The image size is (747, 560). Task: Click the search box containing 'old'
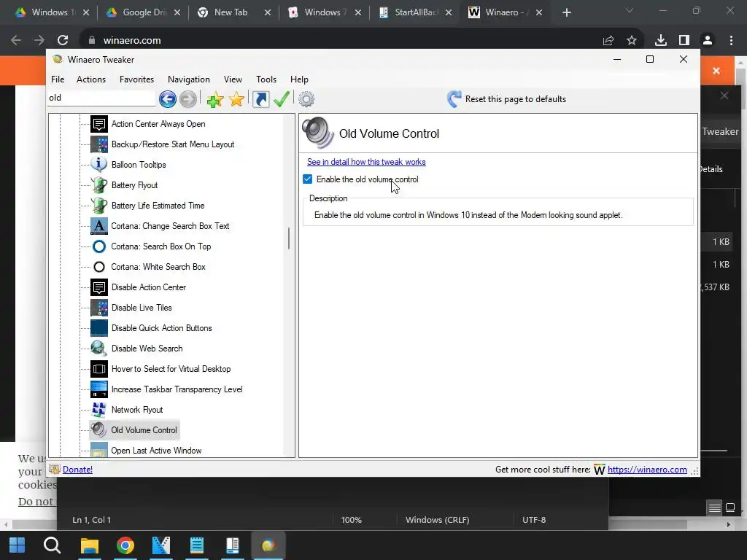(101, 98)
